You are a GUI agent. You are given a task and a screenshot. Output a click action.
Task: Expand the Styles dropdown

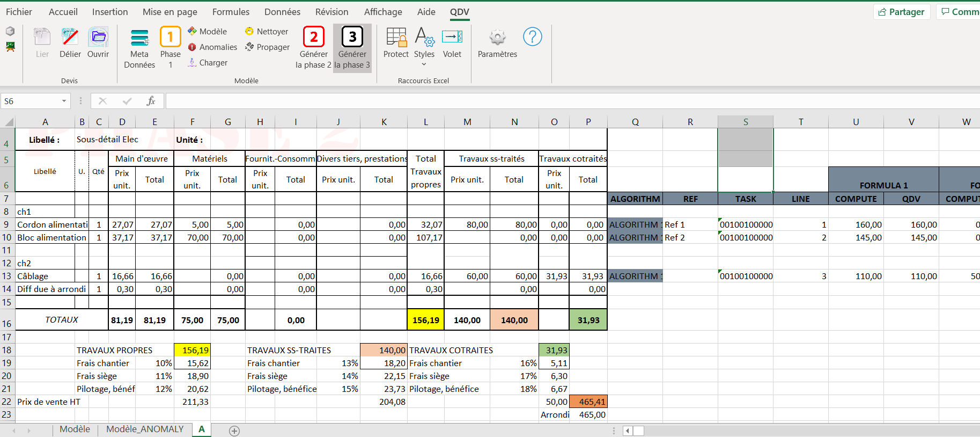pos(424,64)
